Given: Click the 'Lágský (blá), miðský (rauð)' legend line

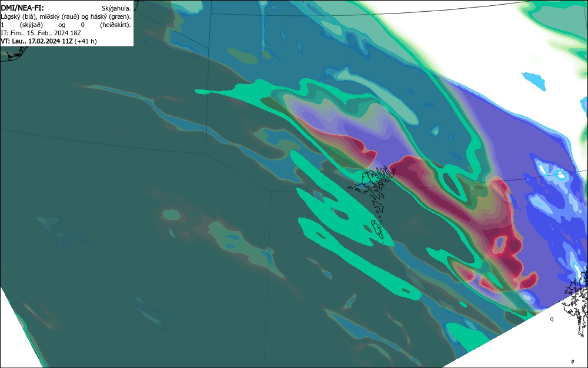Looking at the screenshot, I should (x=66, y=16).
